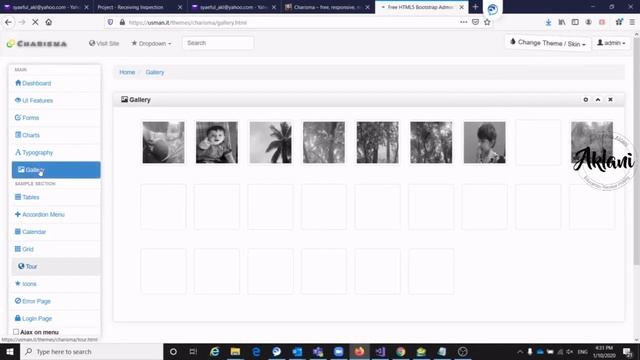Click the Save to Pocket icon
The height and width of the screenshot is (360, 640).
pos(475,22)
